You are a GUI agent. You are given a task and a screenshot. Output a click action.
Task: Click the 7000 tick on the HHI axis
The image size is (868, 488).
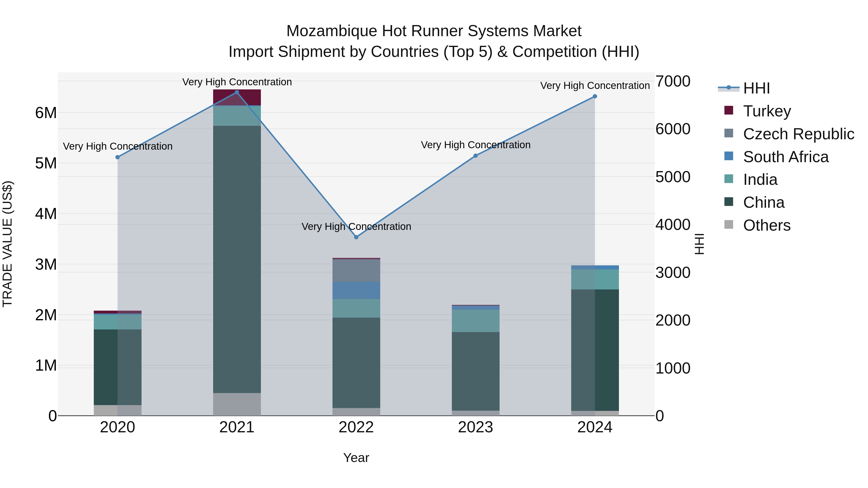coord(673,81)
